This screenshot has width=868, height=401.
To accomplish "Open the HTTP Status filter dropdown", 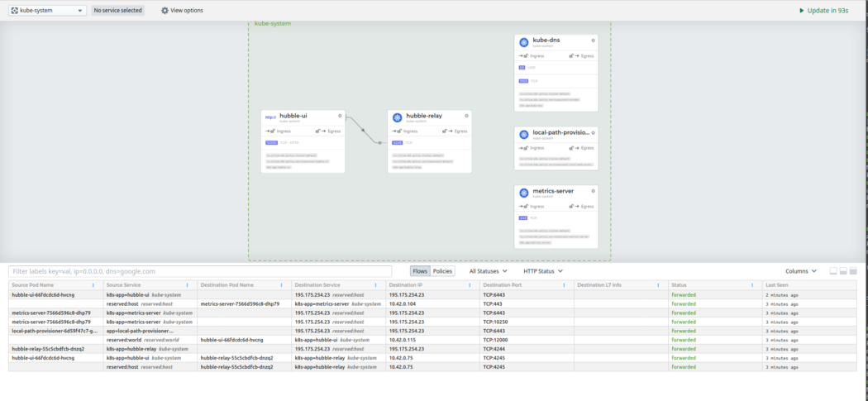I will (x=543, y=271).
